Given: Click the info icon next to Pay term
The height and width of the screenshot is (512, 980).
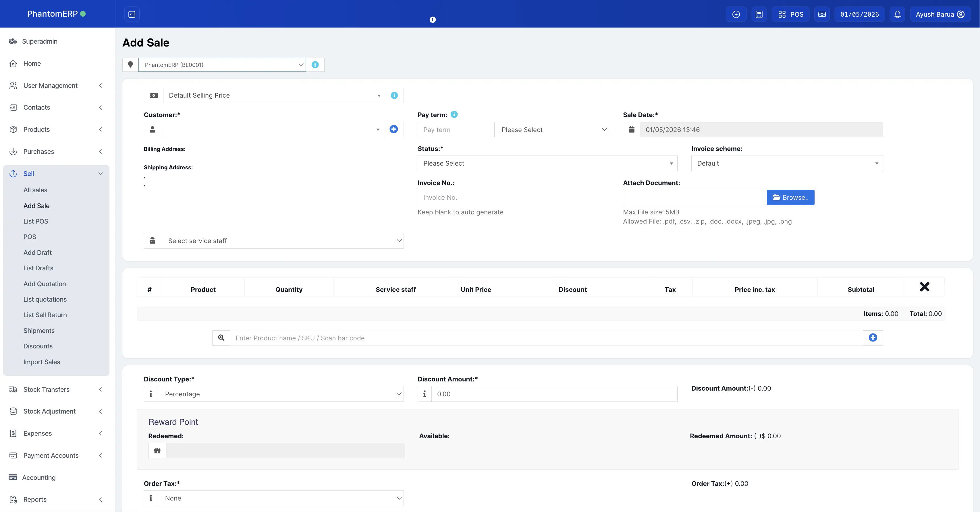Looking at the screenshot, I should point(454,114).
